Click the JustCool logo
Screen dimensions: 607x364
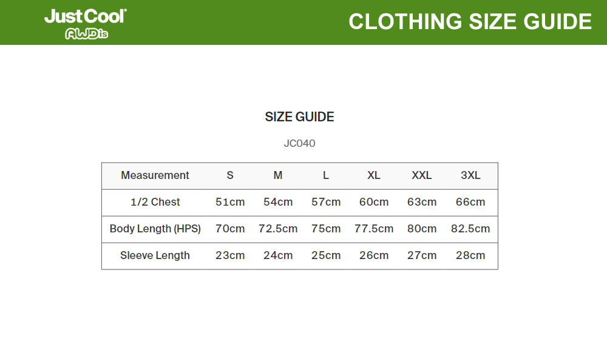85,16
